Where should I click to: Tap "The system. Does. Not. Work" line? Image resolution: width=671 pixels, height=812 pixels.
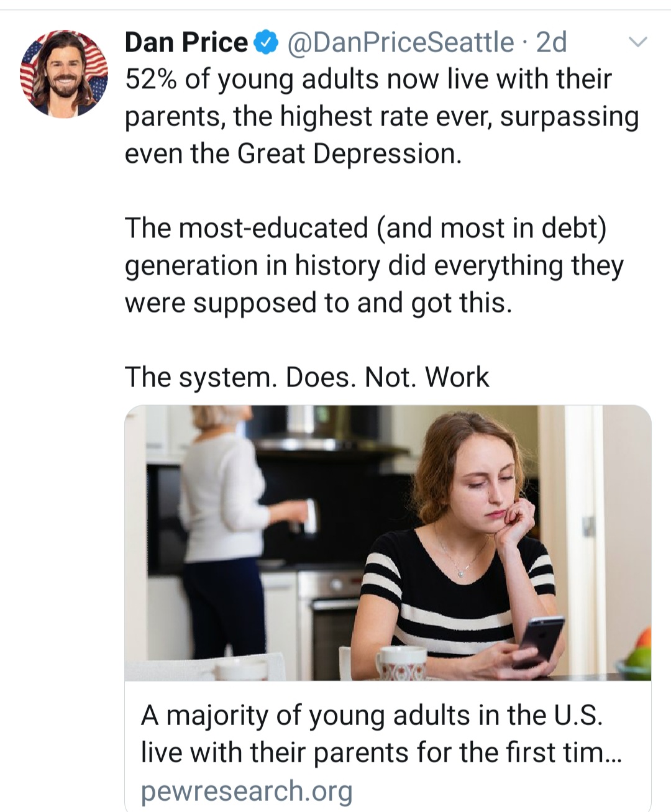pyautogui.click(x=307, y=377)
